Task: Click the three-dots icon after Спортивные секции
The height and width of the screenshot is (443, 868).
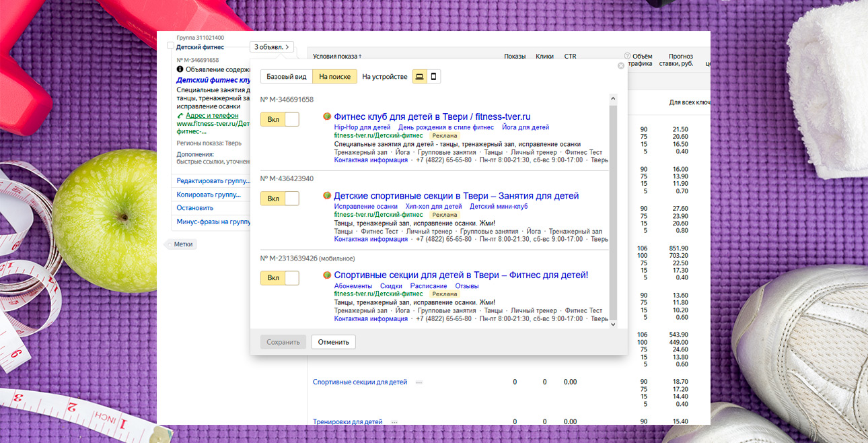Action: 419,382
